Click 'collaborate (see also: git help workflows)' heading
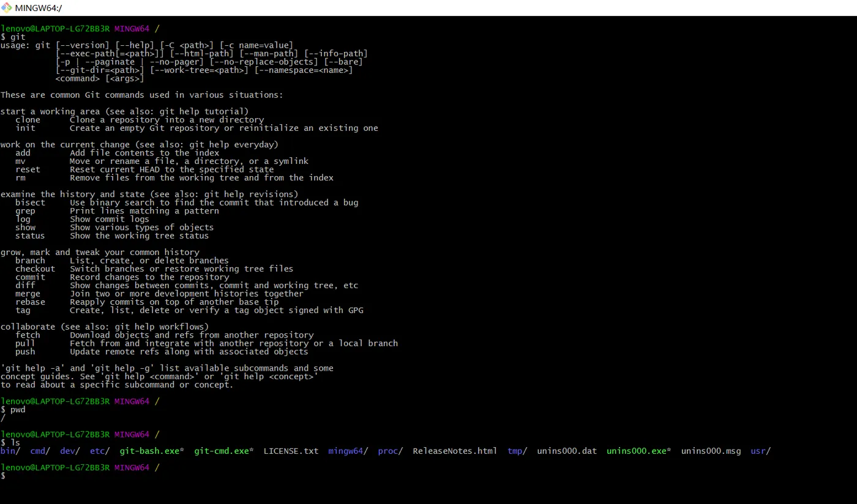Viewport: 857px width, 504px height. [x=105, y=327]
